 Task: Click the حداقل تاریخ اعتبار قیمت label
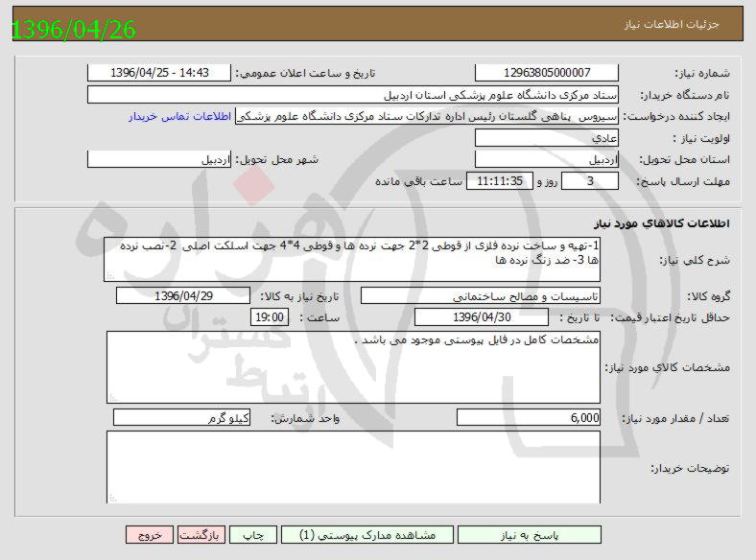(x=671, y=318)
